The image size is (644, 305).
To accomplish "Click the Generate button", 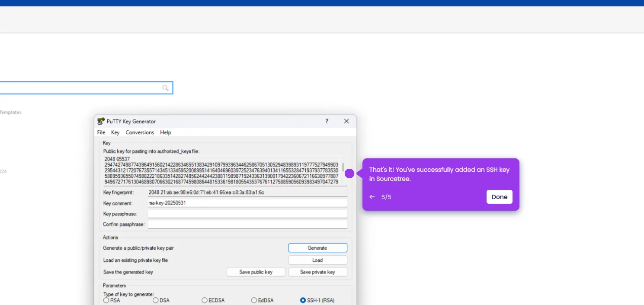I will (x=317, y=248).
